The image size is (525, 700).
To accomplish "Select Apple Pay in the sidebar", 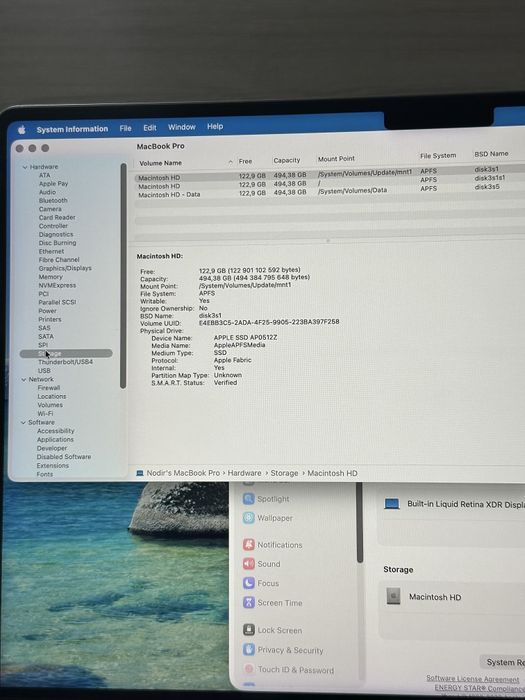I will point(53,183).
